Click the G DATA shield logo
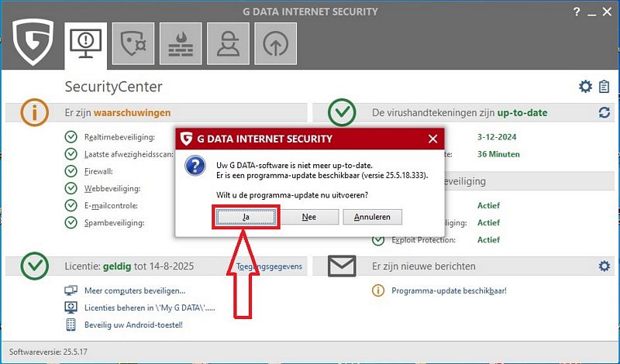The image size is (620, 364). pos(33,42)
